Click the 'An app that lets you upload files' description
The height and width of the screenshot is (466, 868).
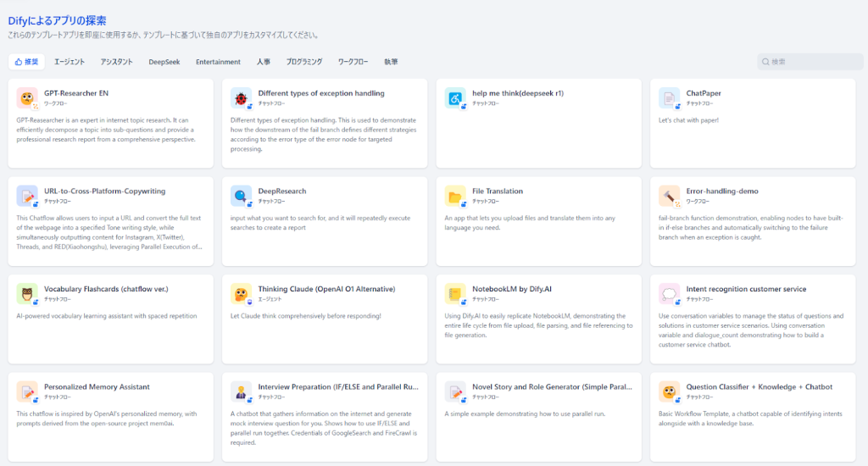[x=530, y=223]
